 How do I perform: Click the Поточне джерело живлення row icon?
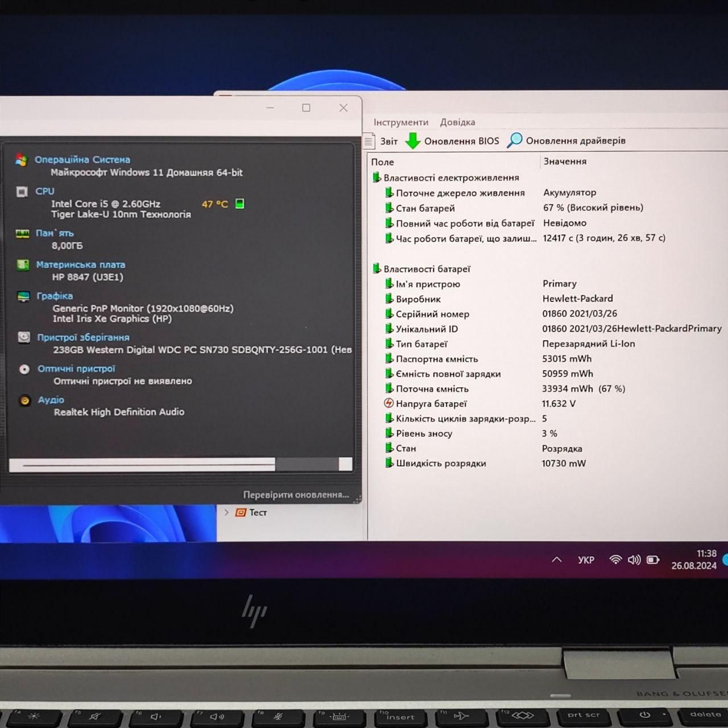tap(389, 193)
